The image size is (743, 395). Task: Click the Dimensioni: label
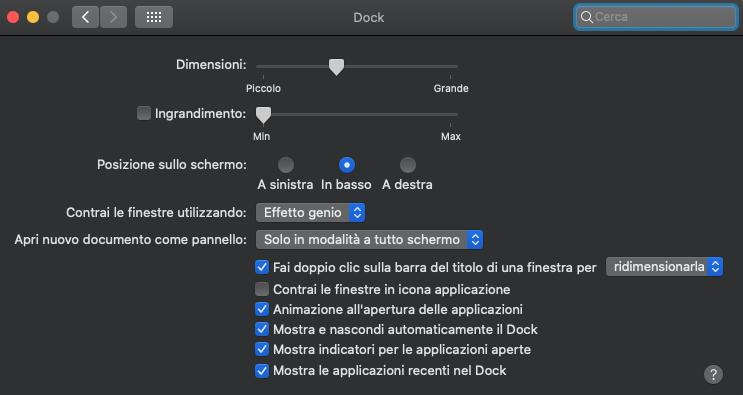[211, 65]
